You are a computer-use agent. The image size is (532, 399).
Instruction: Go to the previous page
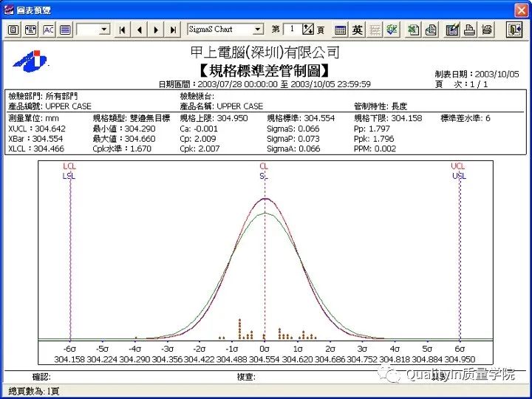140,30
